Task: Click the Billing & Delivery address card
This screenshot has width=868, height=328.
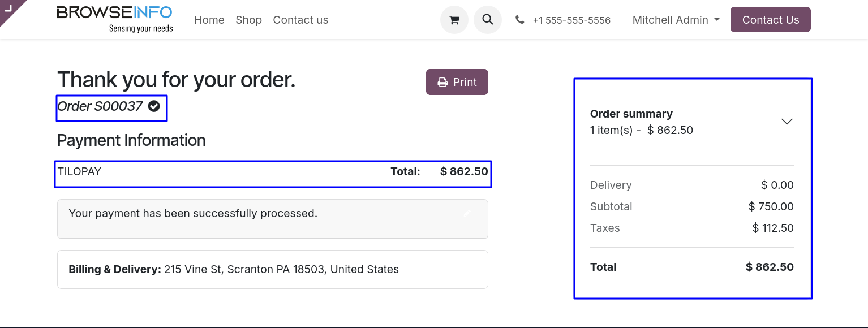Action: [x=273, y=269]
